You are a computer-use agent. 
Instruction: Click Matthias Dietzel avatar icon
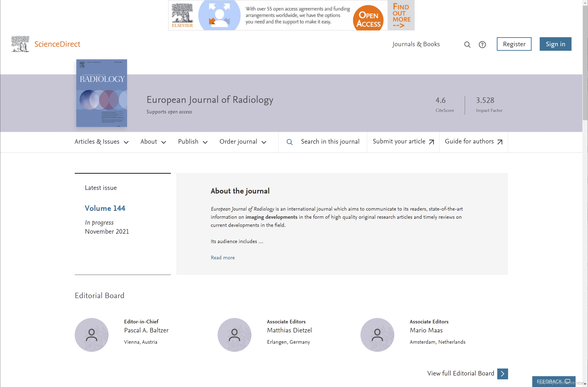[234, 335]
